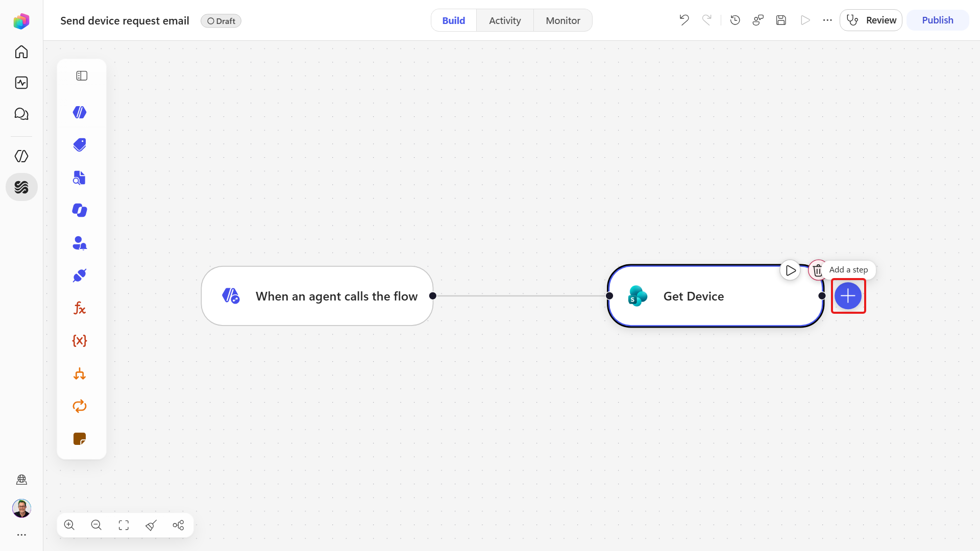Click the app logo icon at the top of the left rail
This screenshot has width=980, height=551.
coord(21,21)
